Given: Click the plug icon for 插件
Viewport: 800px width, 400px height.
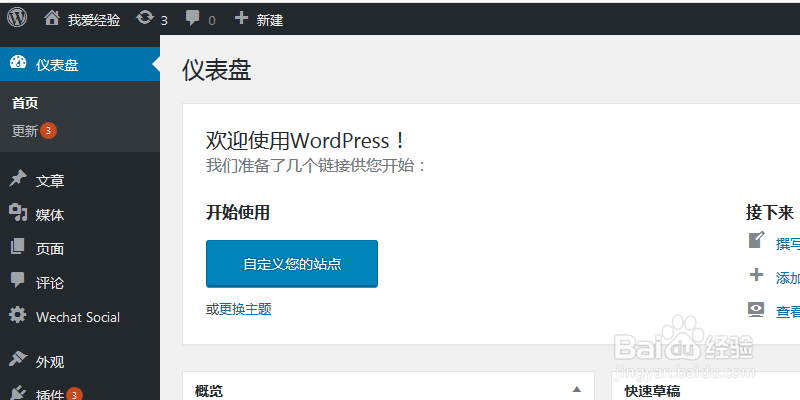Looking at the screenshot, I should point(18,392).
